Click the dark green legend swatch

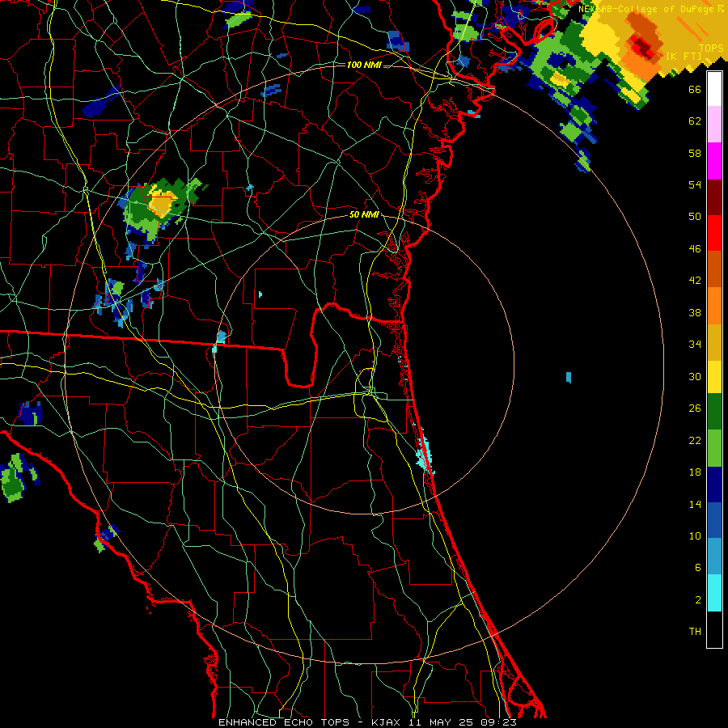714,412
